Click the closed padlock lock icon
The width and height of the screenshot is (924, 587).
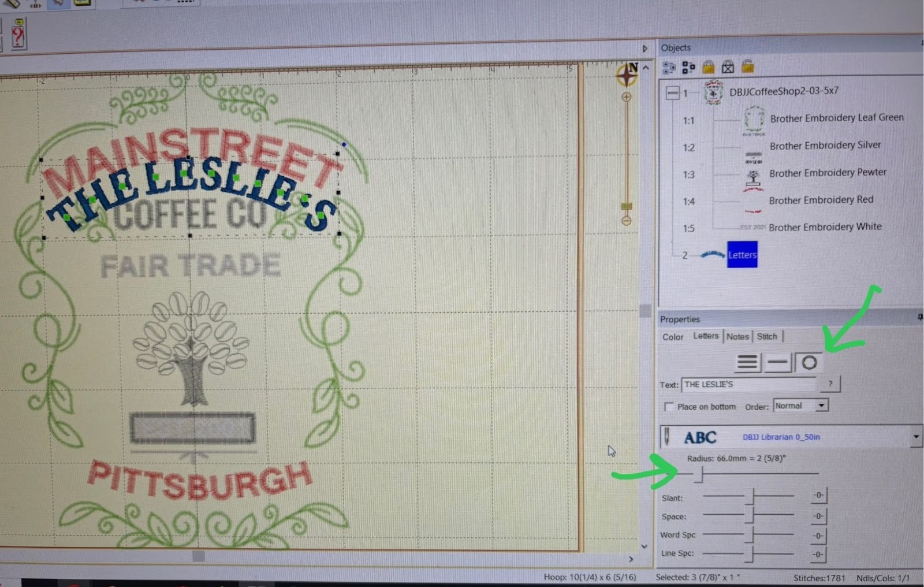pos(709,67)
